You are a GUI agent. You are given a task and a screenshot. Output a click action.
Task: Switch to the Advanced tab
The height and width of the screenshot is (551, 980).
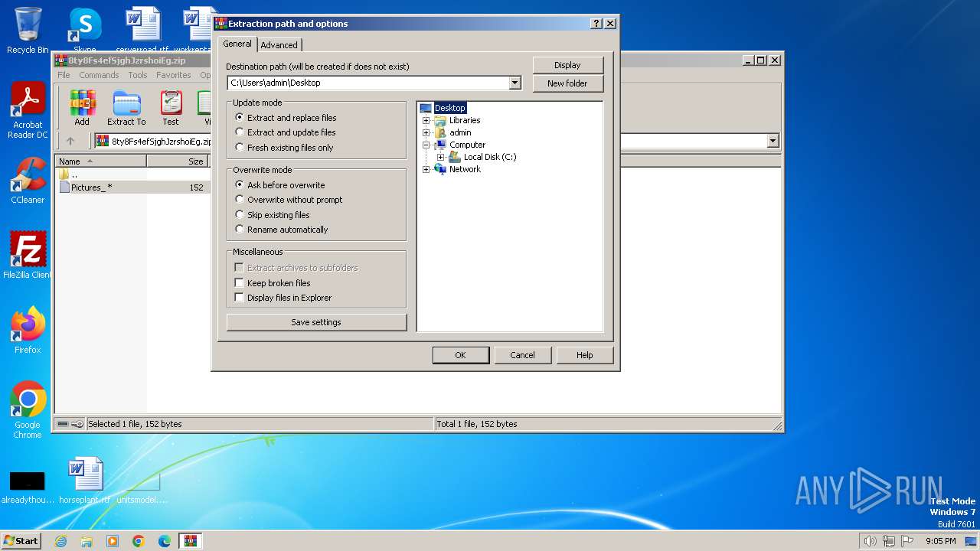279,45
